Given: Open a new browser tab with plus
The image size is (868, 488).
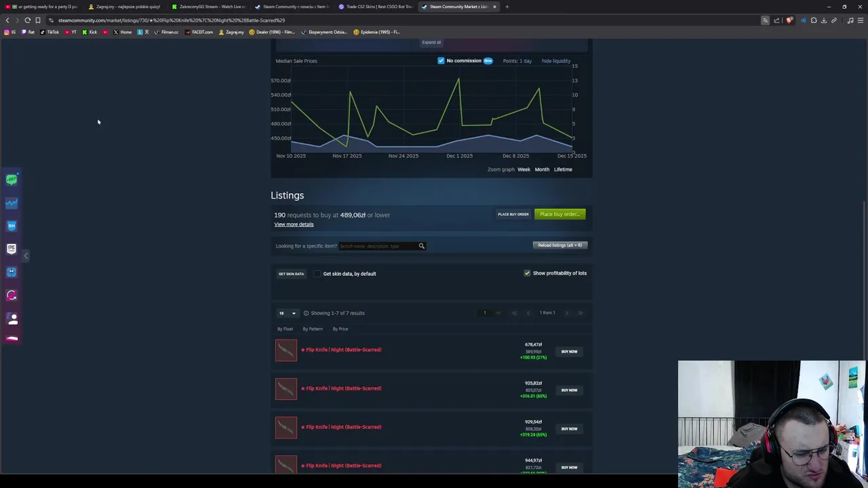Looking at the screenshot, I should [507, 7].
